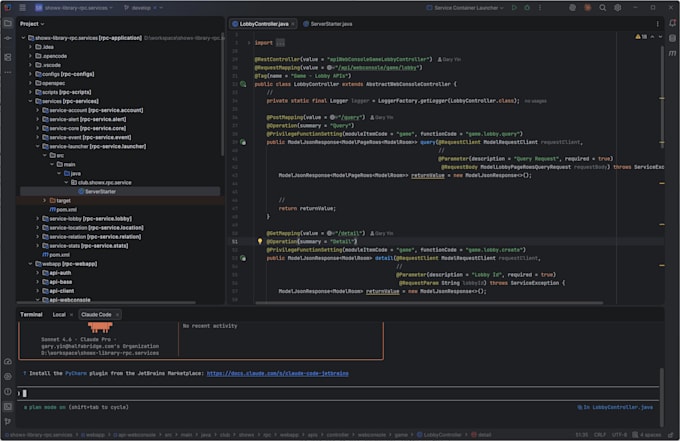Click the editor vertical scrollbar
The image size is (680, 441).
[x=662, y=95]
